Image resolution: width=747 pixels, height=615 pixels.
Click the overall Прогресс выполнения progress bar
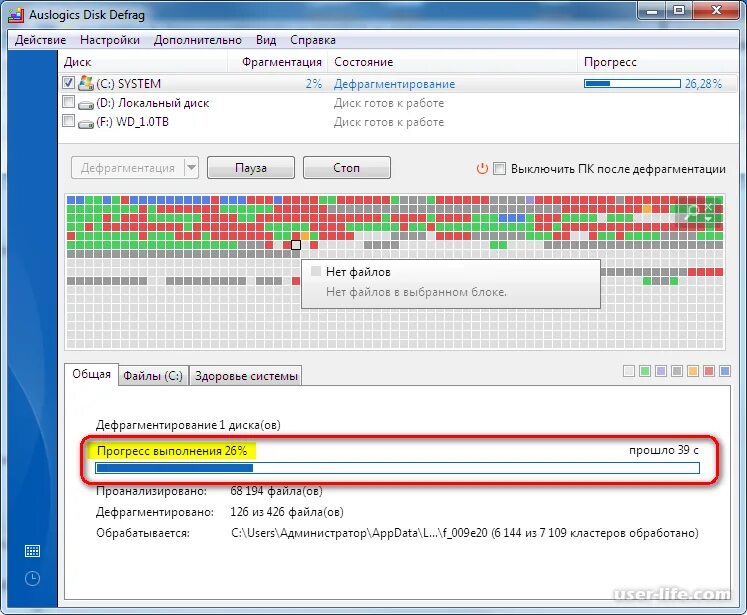point(397,468)
